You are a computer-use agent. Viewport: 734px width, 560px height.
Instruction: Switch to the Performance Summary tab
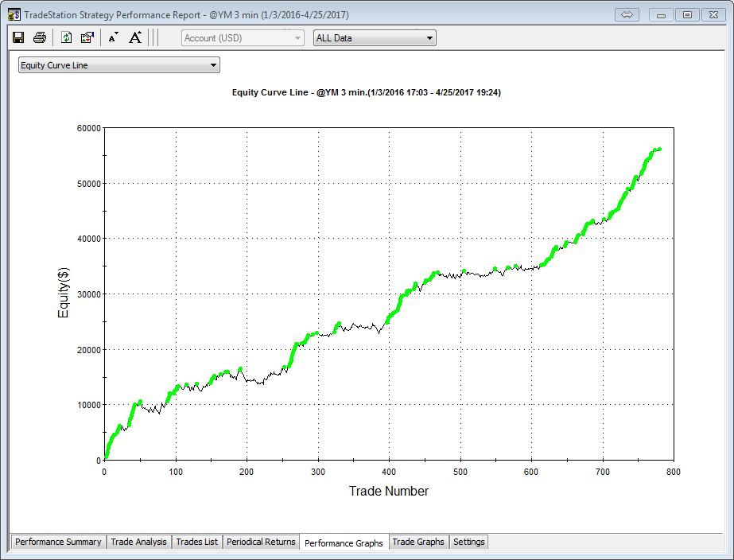click(58, 542)
